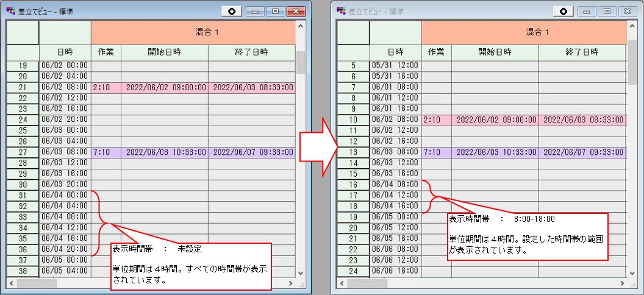
Task: Select the 06/03 20:00 date cell
Action: (x=65, y=185)
